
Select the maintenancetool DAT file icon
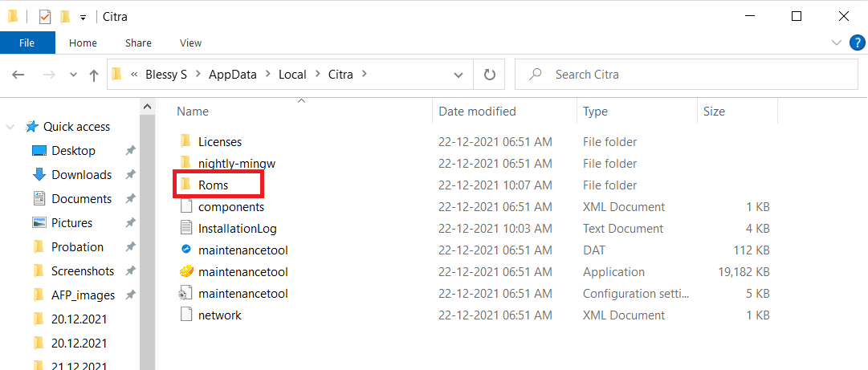pos(185,250)
